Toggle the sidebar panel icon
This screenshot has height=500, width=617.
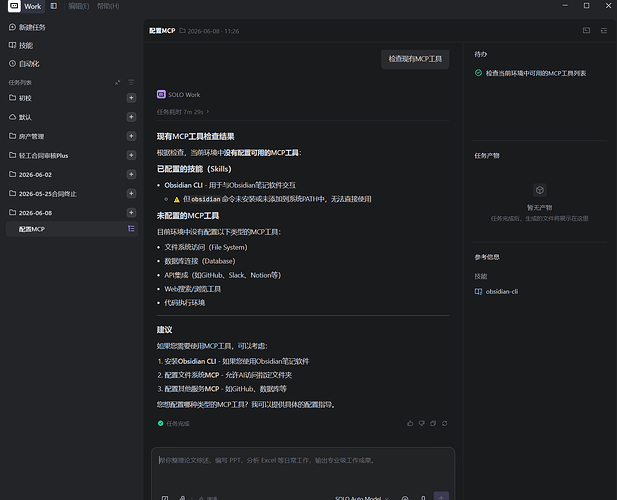[54, 6]
